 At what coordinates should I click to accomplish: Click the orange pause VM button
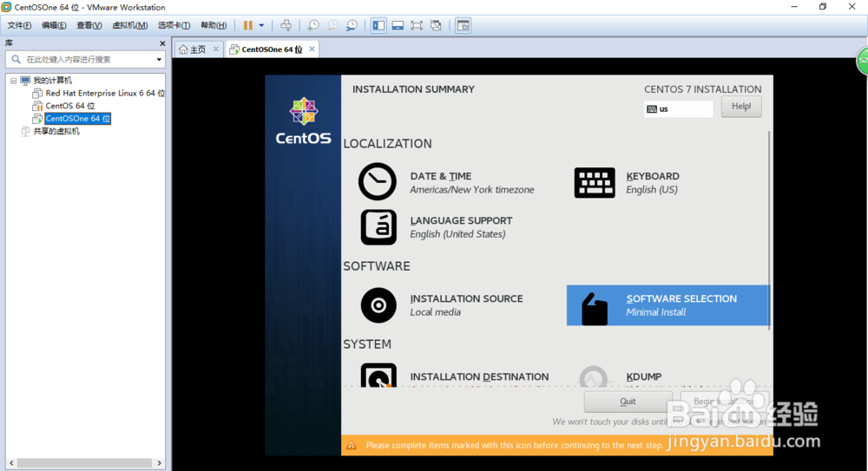[248, 25]
